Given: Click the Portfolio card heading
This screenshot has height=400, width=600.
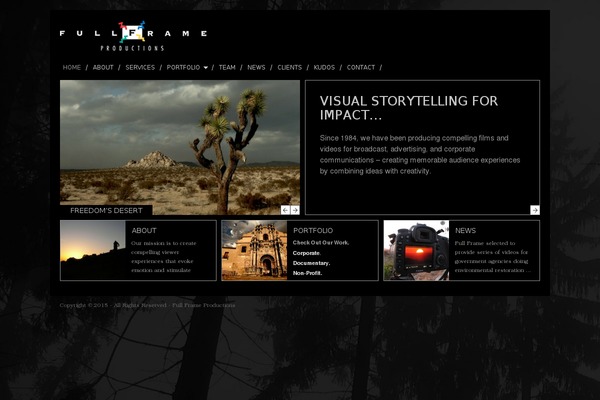Looking at the screenshot, I should point(313,230).
